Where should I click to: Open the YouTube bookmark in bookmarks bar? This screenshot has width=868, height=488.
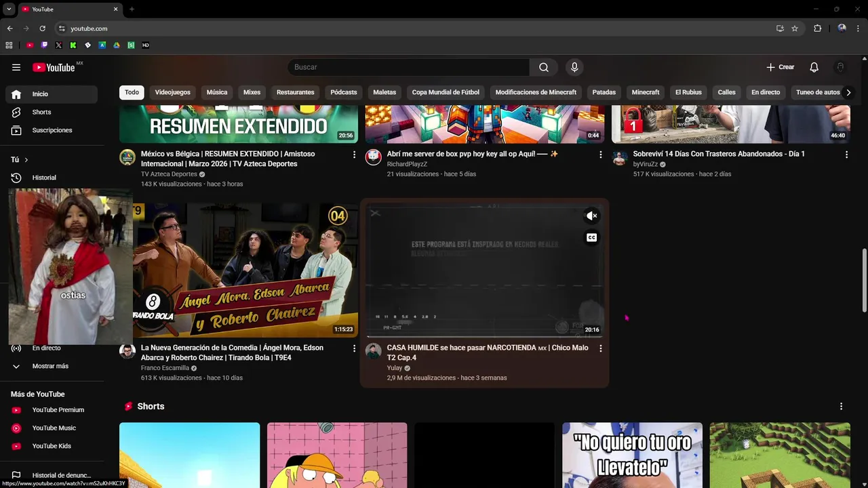[x=30, y=45]
